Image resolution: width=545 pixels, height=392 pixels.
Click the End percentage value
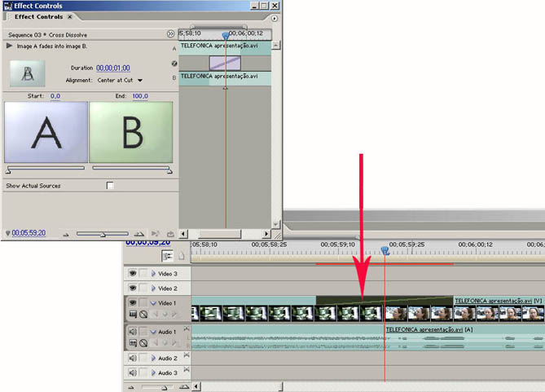pyautogui.click(x=140, y=96)
